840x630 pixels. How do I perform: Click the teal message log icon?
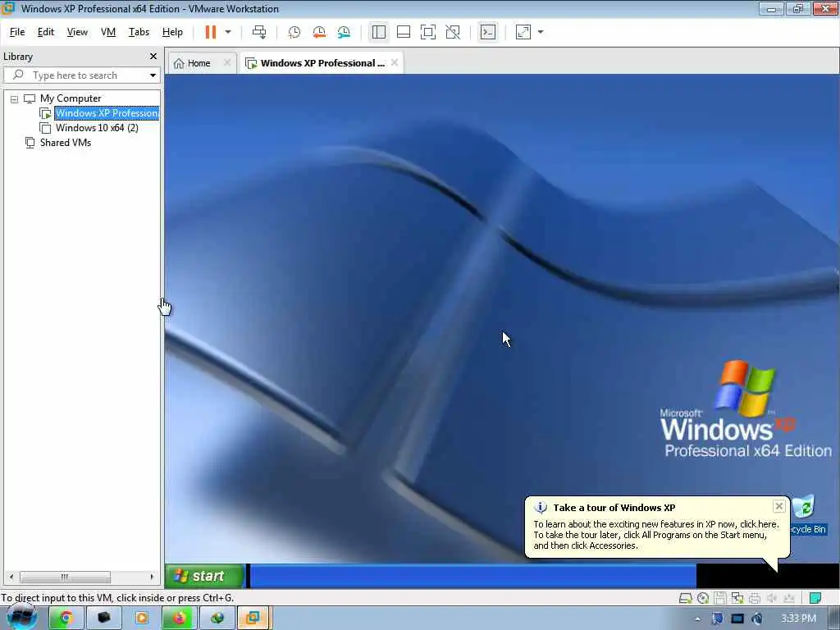[x=815, y=598]
